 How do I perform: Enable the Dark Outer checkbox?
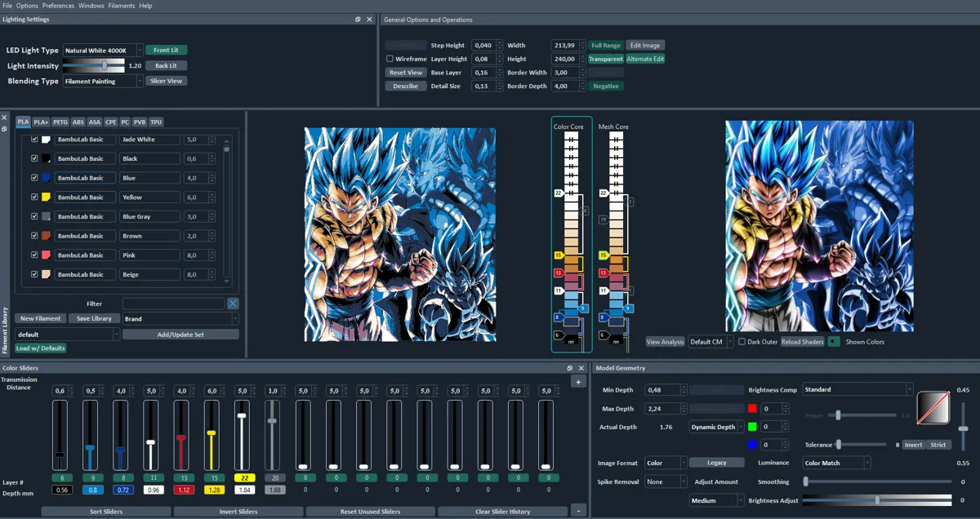click(742, 342)
